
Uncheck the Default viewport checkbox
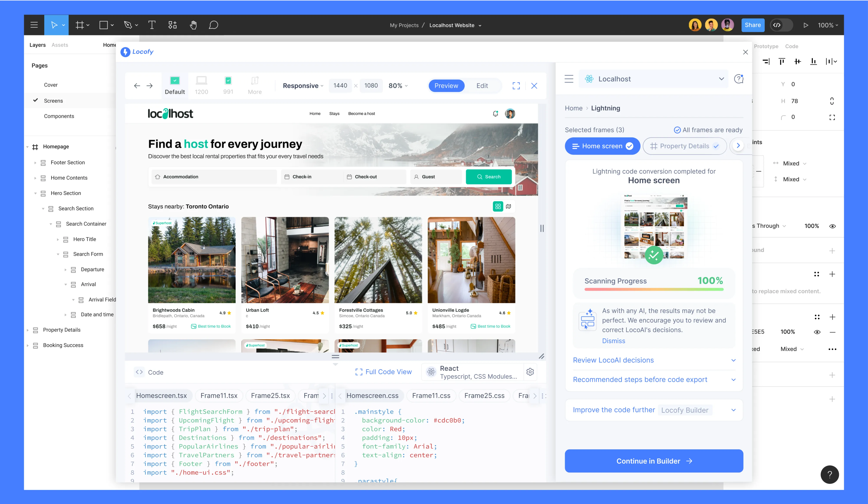click(x=175, y=80)
